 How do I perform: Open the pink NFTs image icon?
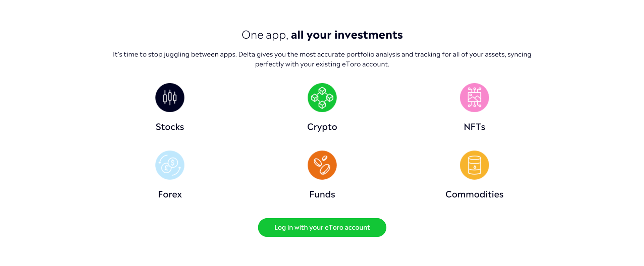pyautogui.click(x=474, y=97)
